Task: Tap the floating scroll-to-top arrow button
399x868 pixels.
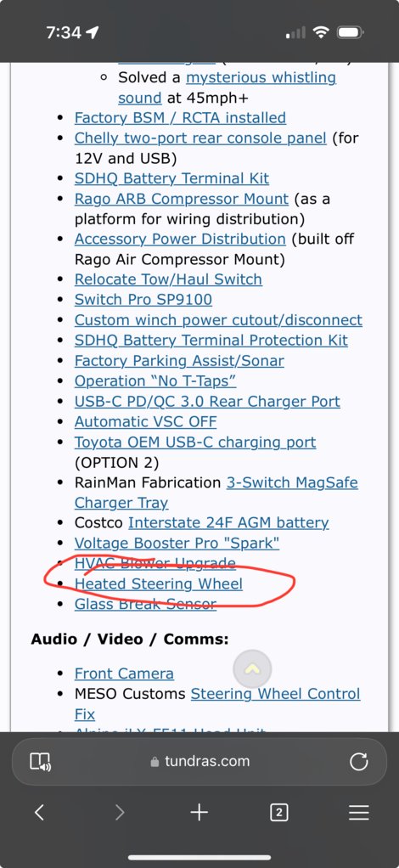Action: [x=252, y=668]
